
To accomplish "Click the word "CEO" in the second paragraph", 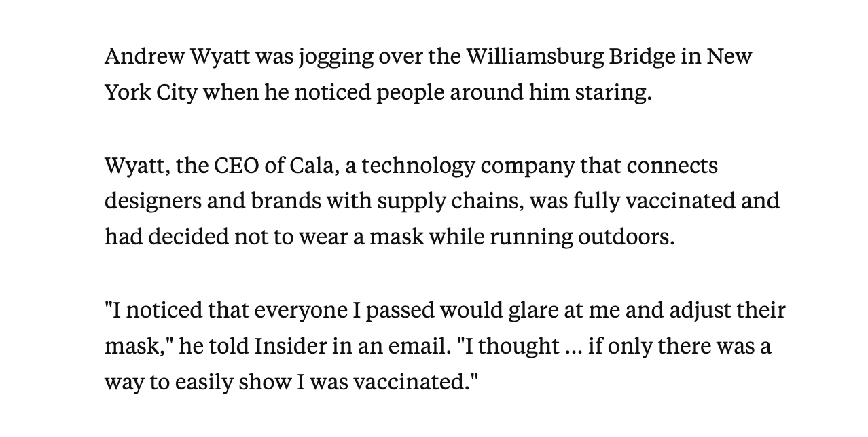I will [x=231, y=166].
